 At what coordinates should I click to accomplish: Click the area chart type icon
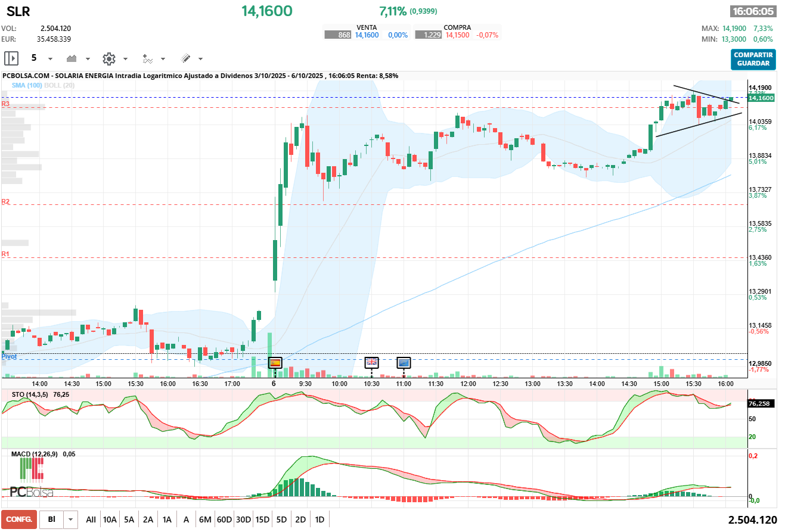pyautogui.click(x=72, y=58)
